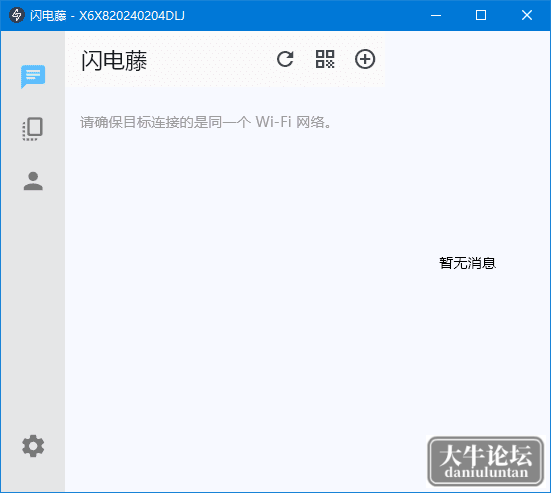Open the user profile icon in sidebar
Screen dimensions: 551x493
click(33, 181)
